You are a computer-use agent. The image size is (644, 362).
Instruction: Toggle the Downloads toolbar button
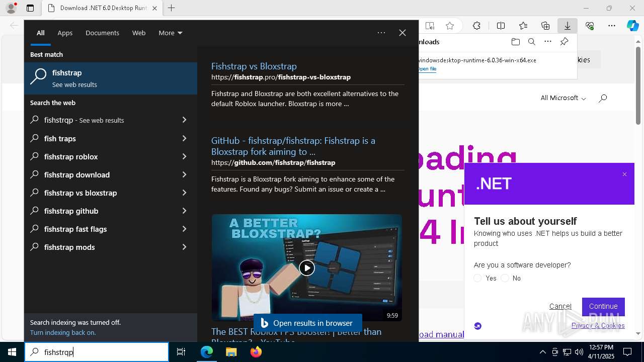(x=567, y=26)
